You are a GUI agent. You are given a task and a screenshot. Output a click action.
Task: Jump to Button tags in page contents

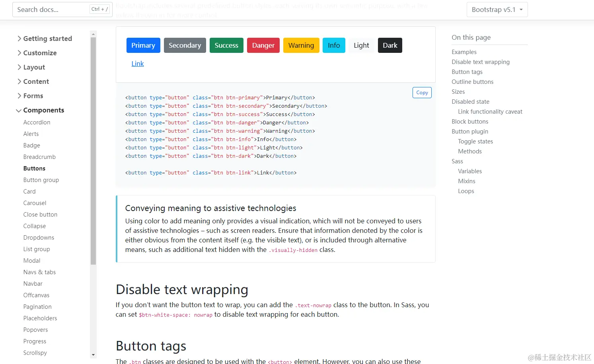pyautogui.click(x=467, y=72)
